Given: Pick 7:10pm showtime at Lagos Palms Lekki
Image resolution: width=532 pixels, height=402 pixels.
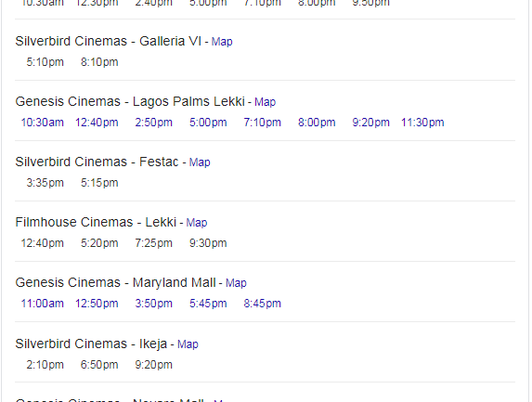Looking at the screenshot, I should [x=262, y=123].
